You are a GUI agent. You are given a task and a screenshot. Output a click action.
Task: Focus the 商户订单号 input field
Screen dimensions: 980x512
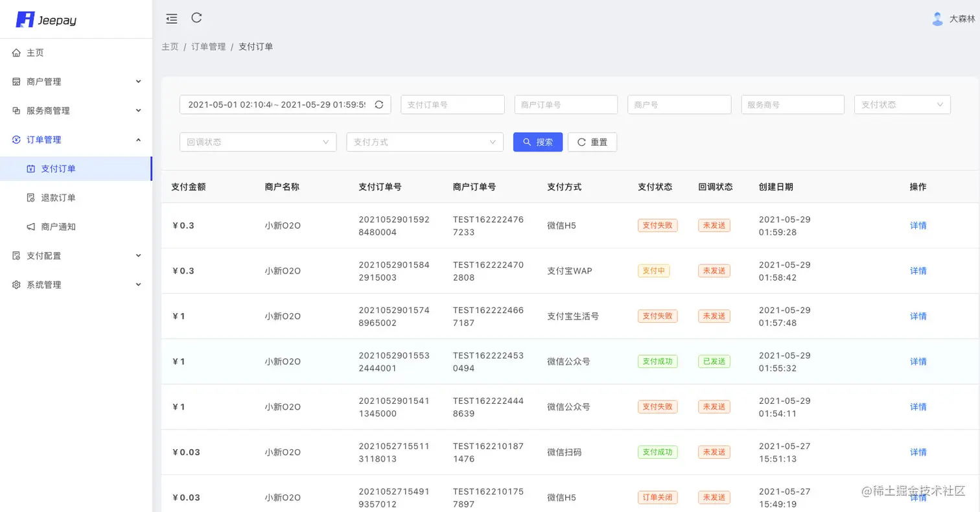coord(566,104)
